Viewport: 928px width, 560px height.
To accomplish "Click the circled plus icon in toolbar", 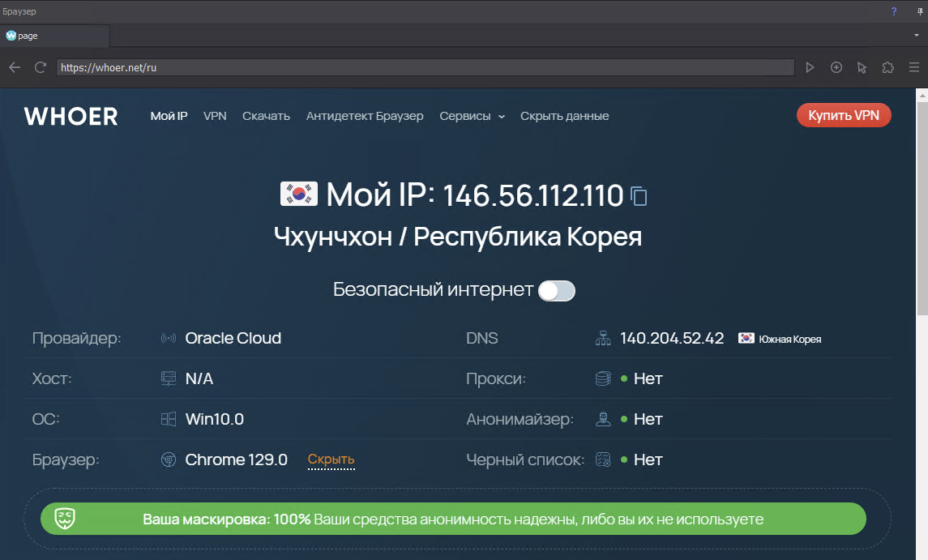I will (x=836, y=68).
